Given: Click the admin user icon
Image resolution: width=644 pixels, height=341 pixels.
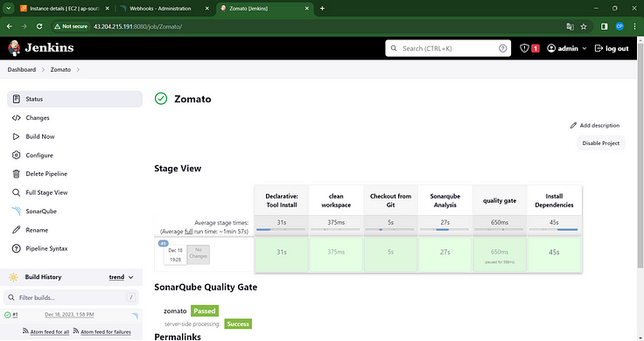Looking at the screenshot, I should (x=551, y=48).
